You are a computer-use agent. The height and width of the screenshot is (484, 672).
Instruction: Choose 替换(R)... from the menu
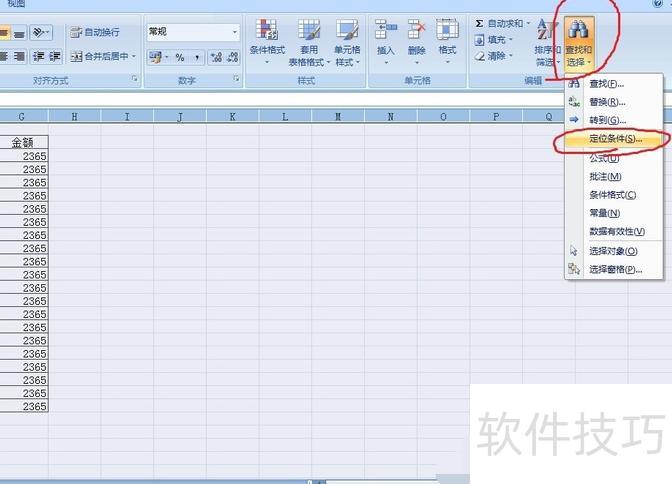614,102
